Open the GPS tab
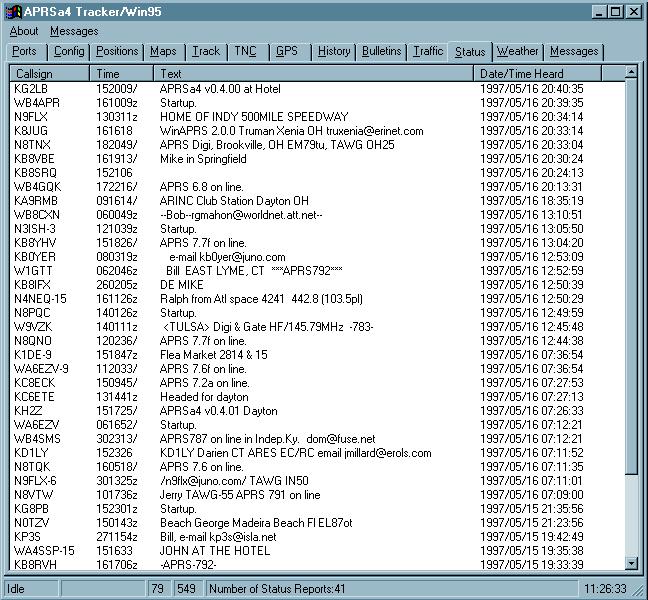 pyautogui.click(x=287, y=51)
